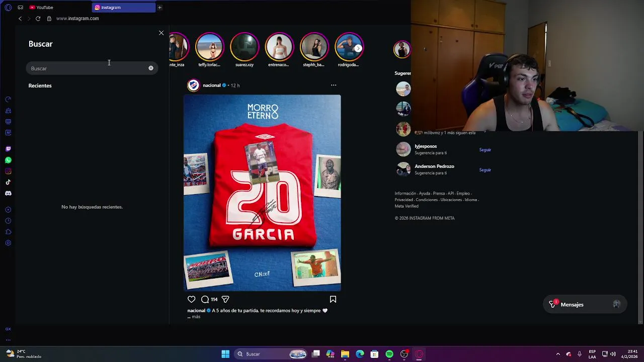Screen dimensions: 644x362
Task: Show next stories with the arrow
Action: pos(358,48)
